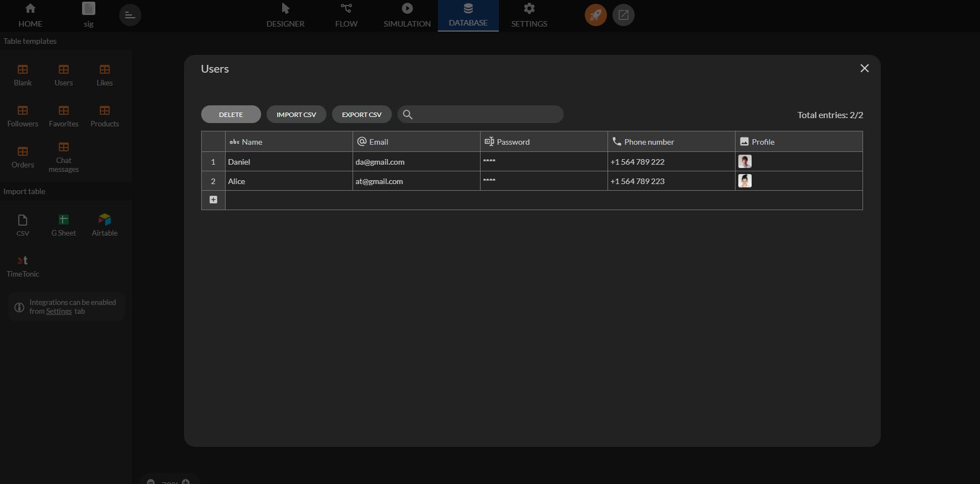Click the Name column header
This screenshot has height=484, width=980.
point(289,141)
